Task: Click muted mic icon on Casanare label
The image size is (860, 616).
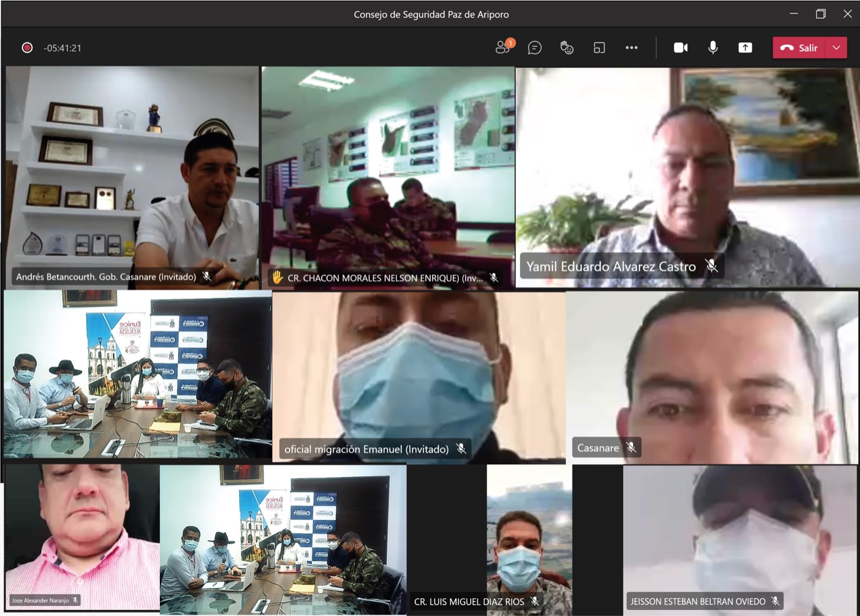Action: pyautogui.click(x=631, y=447)
